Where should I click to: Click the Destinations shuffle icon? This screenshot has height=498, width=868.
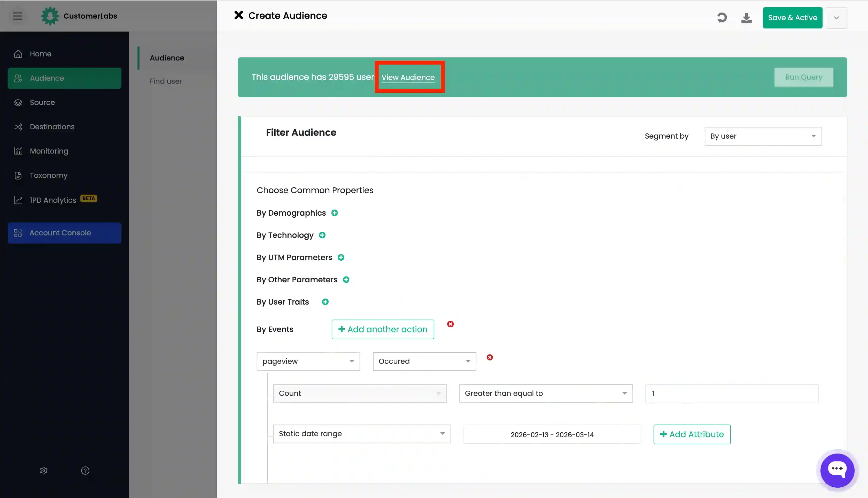(18, 126)
